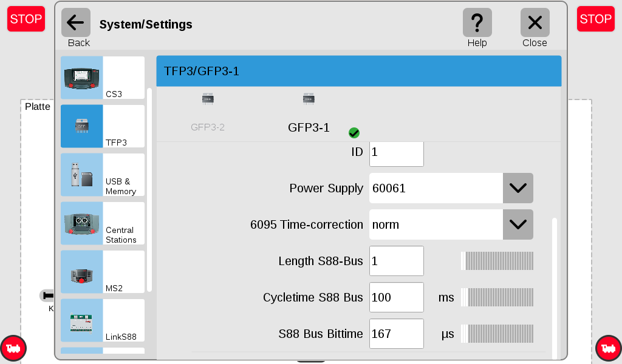Click the GFP3-2 chip icon
The width and height of the screenshot is (622, 364).
tap(208, 99)
